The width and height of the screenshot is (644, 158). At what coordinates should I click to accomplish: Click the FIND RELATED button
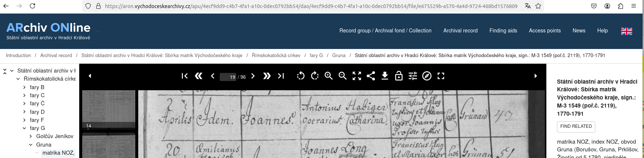(x=576, y=126)
